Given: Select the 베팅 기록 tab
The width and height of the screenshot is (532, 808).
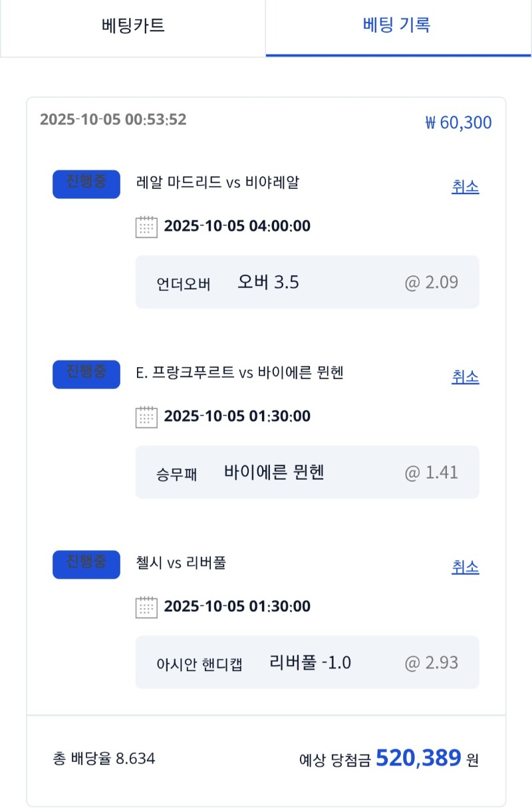Looking at the screenshot, I should (398, 27).
